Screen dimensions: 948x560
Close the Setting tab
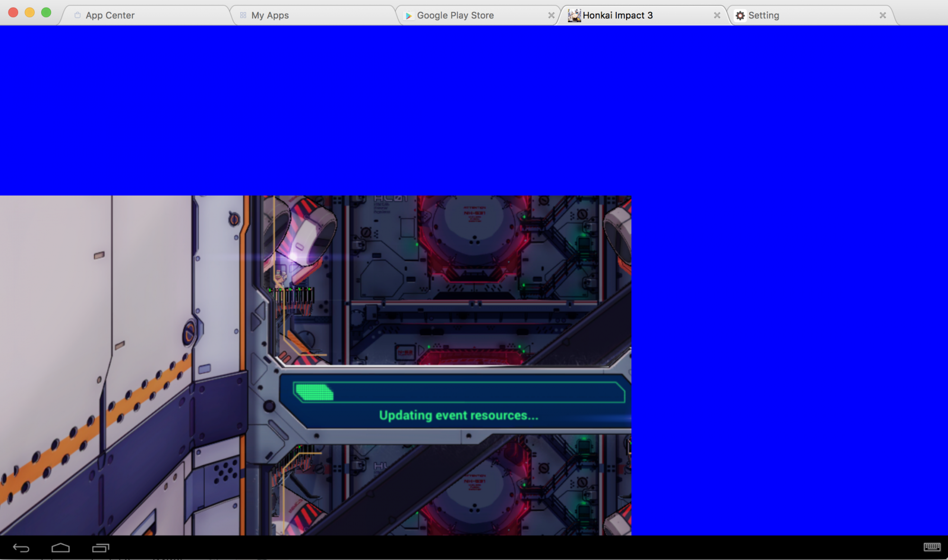(x=883, y=15)
